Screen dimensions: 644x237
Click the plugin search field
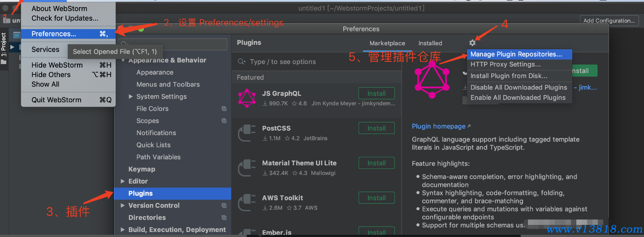pyautogui.click(x=316, y=62)
